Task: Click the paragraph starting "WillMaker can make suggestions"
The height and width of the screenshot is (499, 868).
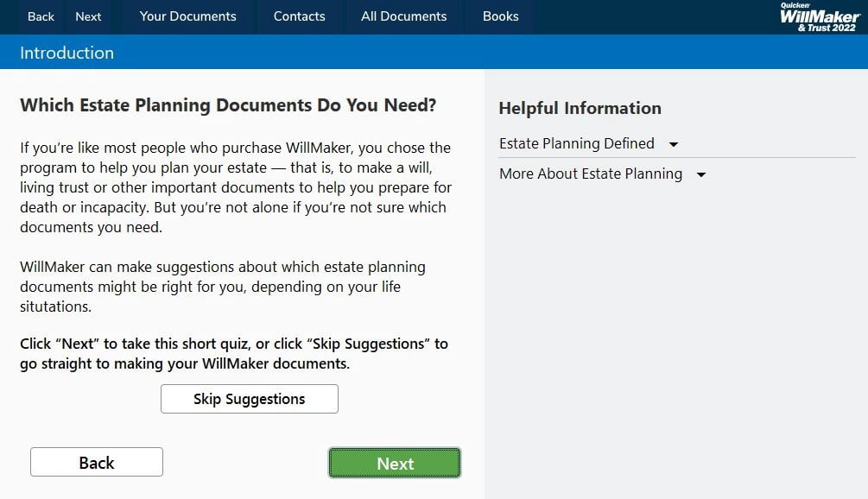Action: point(222,287)
